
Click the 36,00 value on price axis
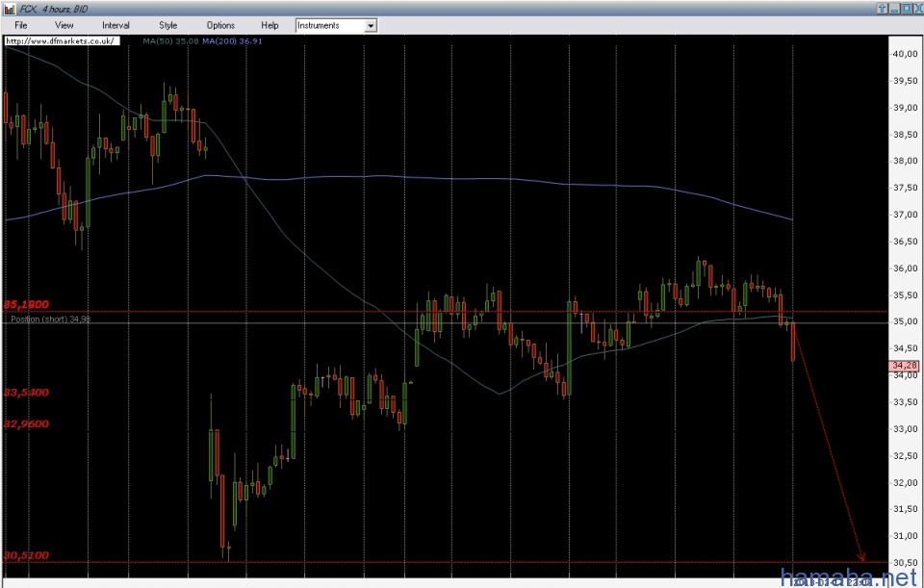905,268
